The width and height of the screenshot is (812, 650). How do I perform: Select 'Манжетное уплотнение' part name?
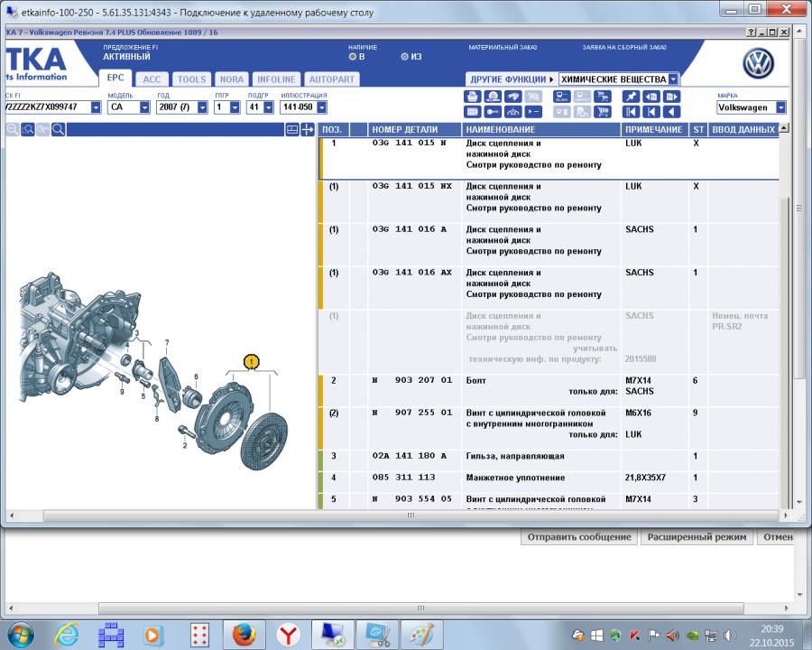pos(515,478)
